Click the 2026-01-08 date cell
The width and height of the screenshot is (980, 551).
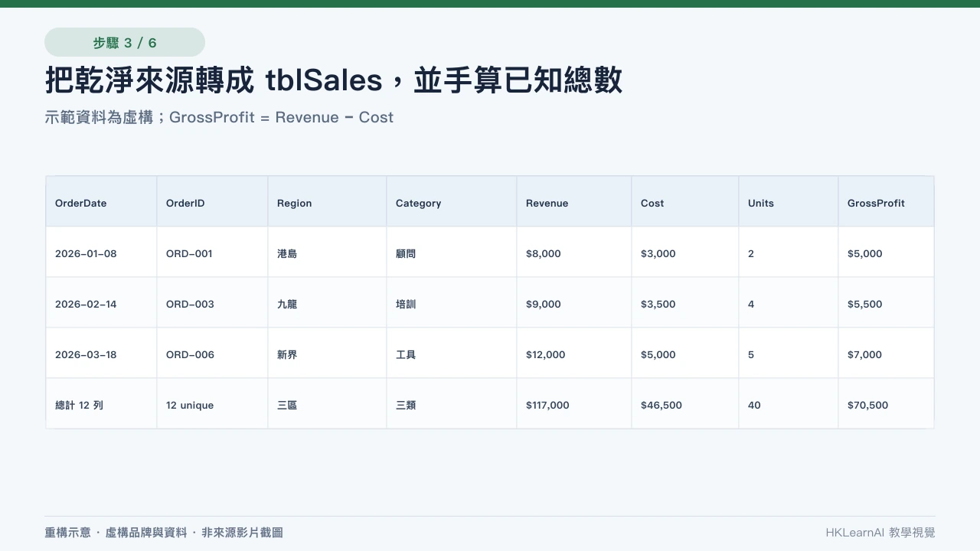(x=101, y=252)
